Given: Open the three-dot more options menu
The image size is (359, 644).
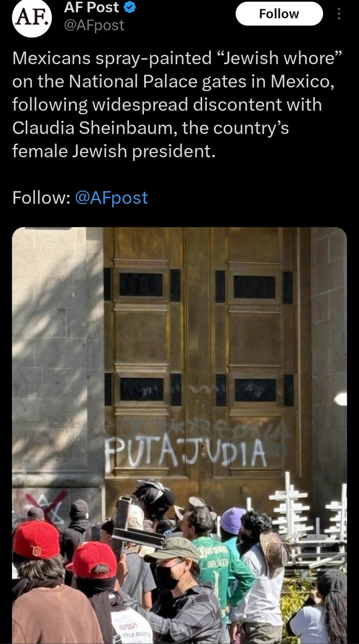Looking at the screenshot, I should coord(339,14).
